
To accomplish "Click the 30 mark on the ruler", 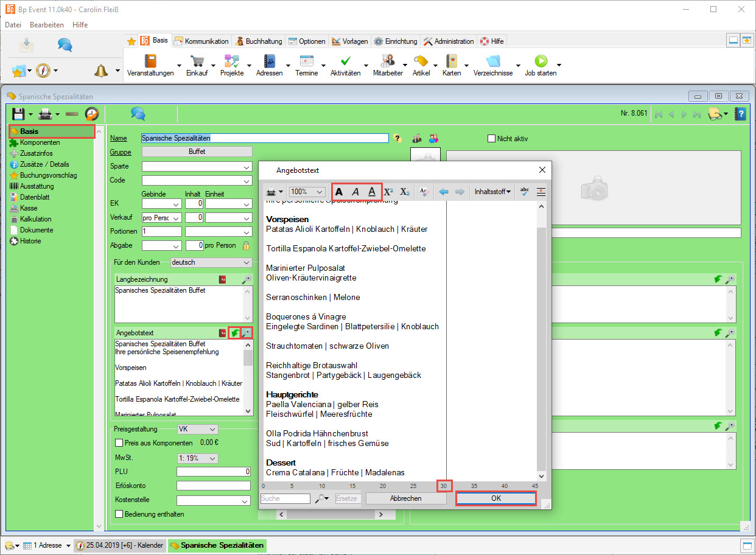I will (444, 486).
